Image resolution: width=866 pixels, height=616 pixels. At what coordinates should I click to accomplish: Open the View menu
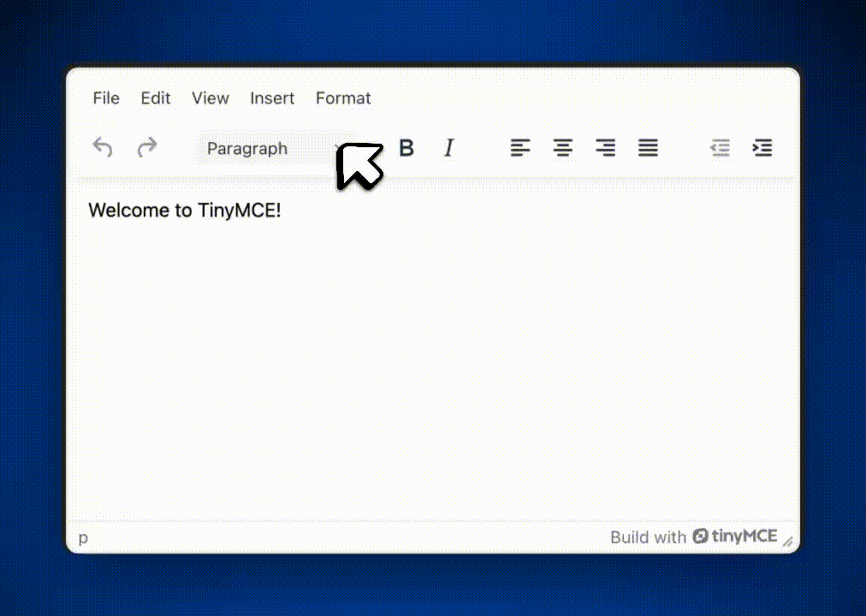(x=210, y=98)
